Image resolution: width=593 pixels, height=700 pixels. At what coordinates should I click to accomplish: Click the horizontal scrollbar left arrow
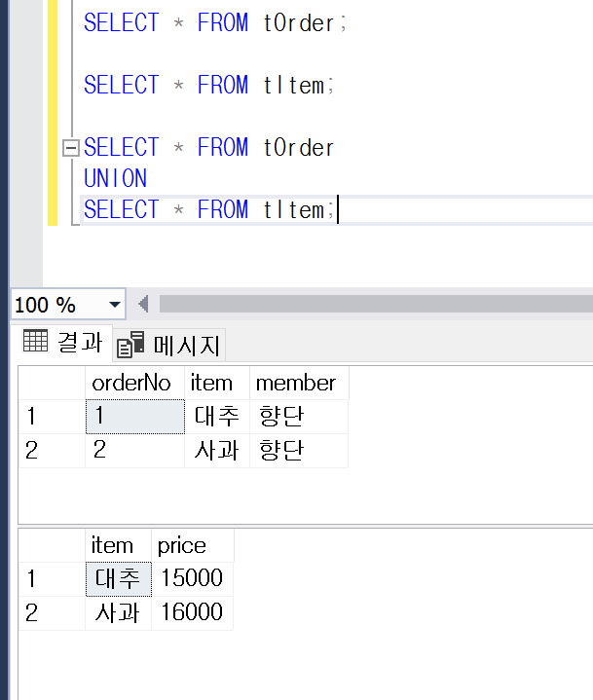143,304
